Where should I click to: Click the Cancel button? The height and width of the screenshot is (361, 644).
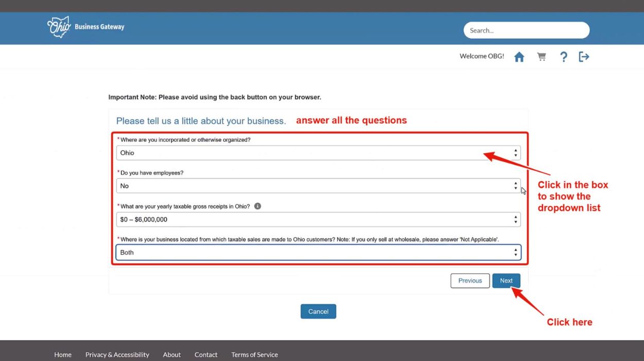pyautogui.click(x=318, y=311)
